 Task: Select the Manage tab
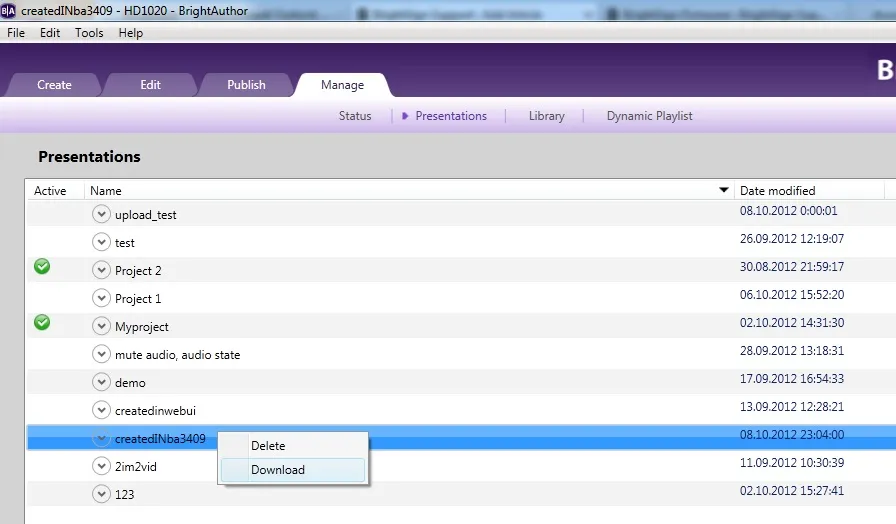click(342, 85)
